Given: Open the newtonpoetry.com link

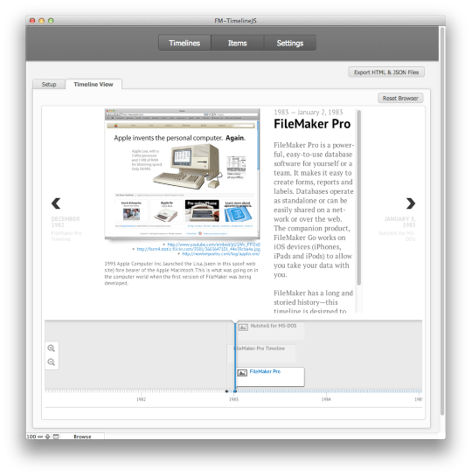Looking at the screenshot, I should pos(221,253).
